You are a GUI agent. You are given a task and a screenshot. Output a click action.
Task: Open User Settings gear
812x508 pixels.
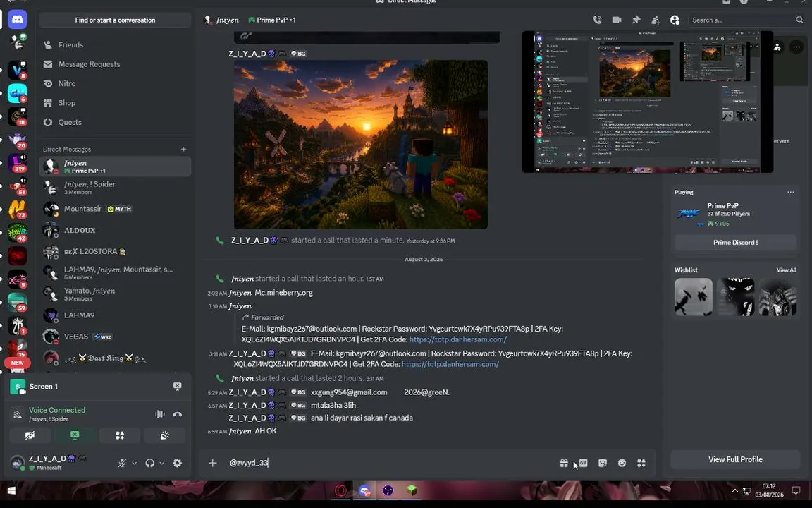click(x=177, y=463)
